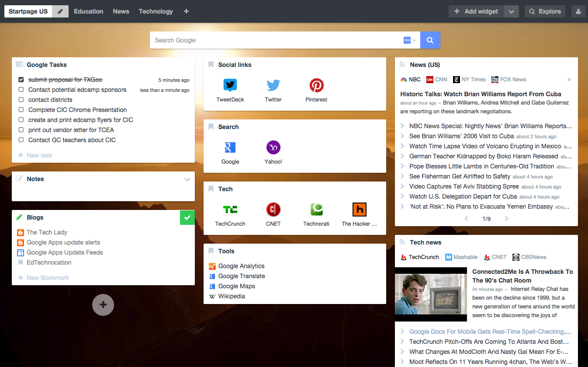Select the FOX News source tab
This screenshot has height=367, width=588.
point(509,80)
